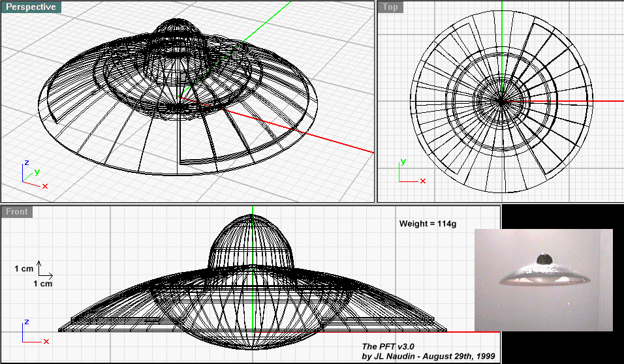Click 'by JL Naudin - August 29th, 1999' text
Image resolution: width=624 pixels, height=364 pixels.
click(429, 356)
